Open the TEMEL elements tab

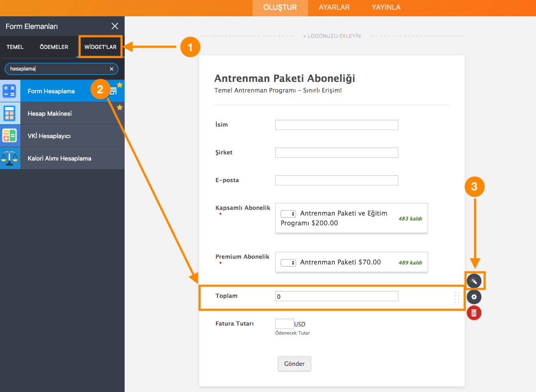pyautogui.click(x=15, y=47)
